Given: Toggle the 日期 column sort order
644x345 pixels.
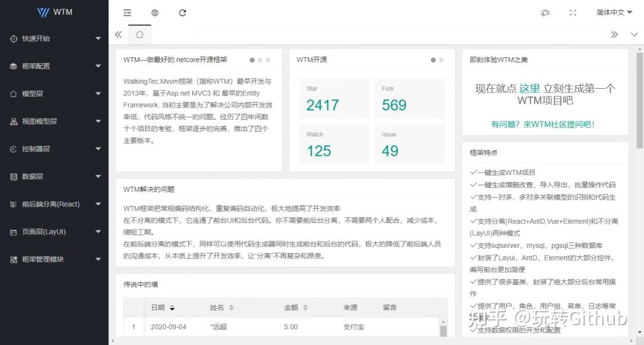Looking at the screenshot, I should (172, 307).
